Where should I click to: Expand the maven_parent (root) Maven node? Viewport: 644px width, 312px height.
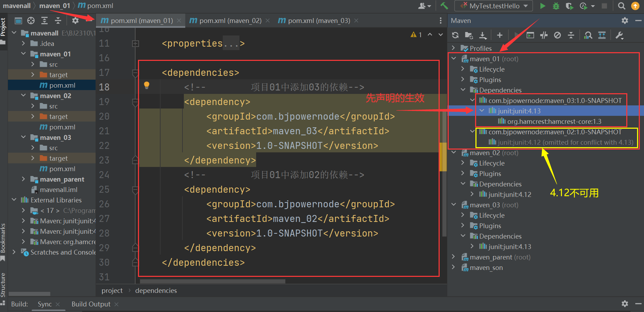(453, 257)
